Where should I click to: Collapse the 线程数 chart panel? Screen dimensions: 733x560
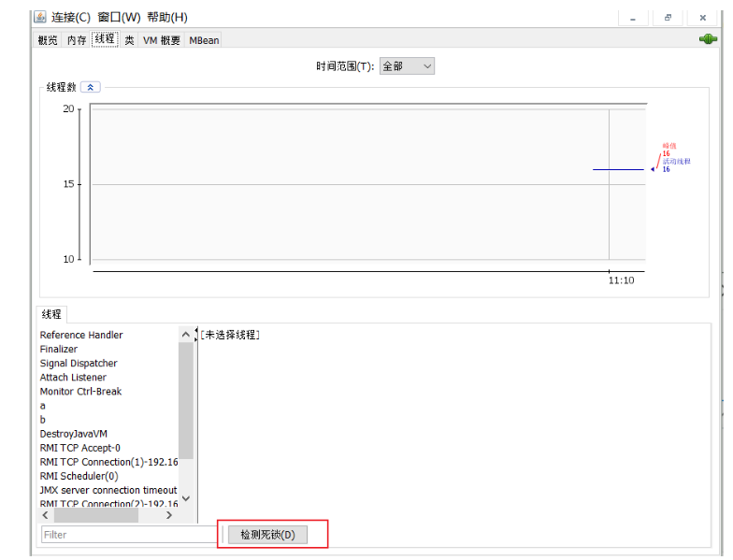pos(90,88)
